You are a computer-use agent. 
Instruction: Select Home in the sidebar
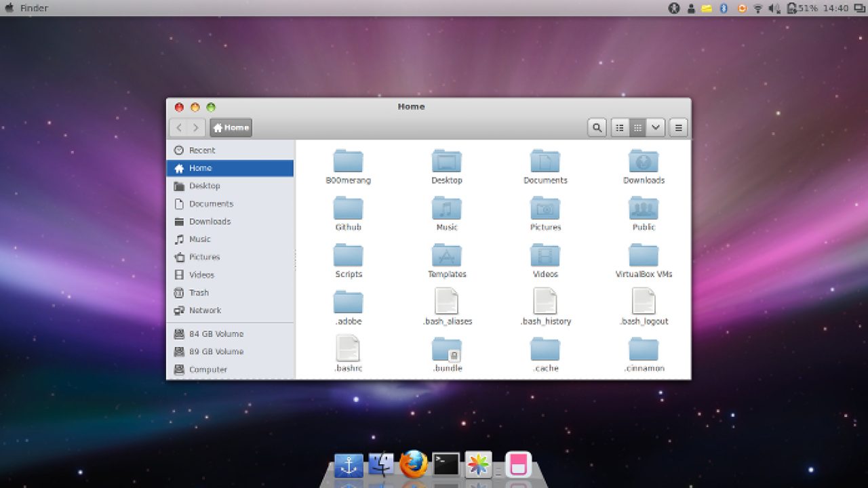pos(230,168)
